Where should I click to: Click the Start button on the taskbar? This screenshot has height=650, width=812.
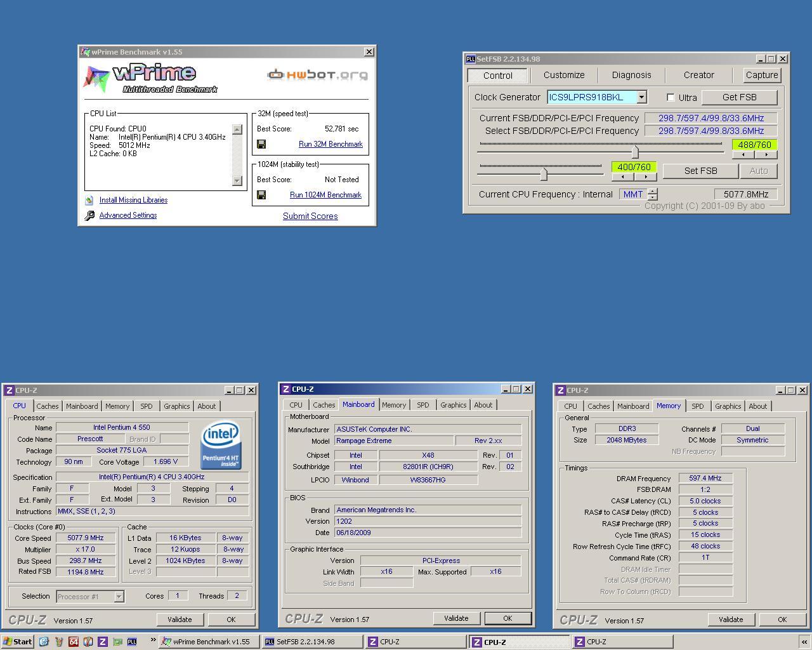(18, 642)
